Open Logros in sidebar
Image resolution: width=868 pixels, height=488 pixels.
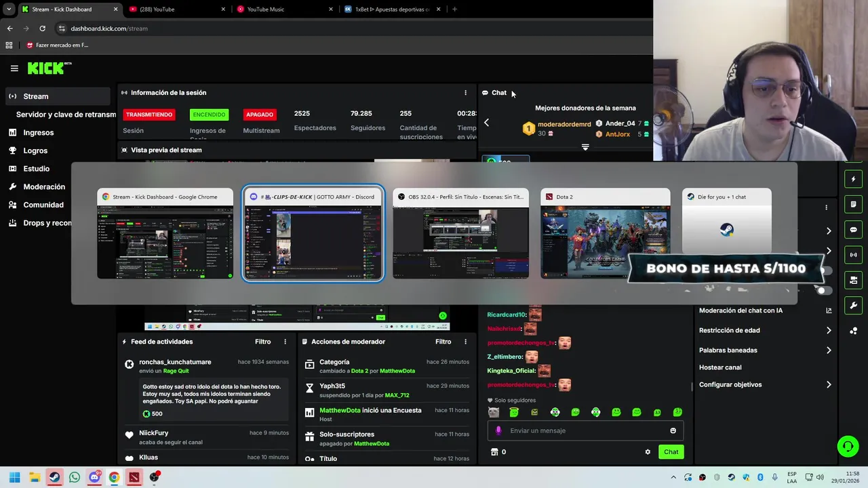[x=35, y=150]
